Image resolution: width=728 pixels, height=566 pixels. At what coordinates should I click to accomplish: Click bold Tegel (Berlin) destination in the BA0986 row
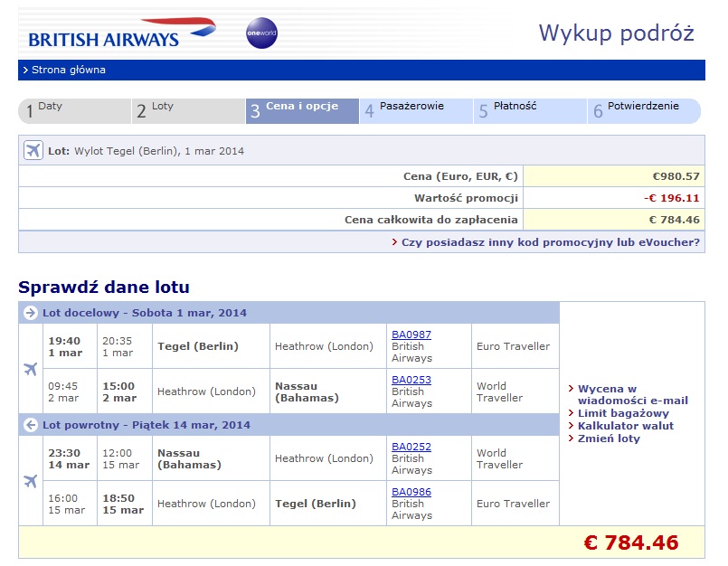tap(316, 504)
